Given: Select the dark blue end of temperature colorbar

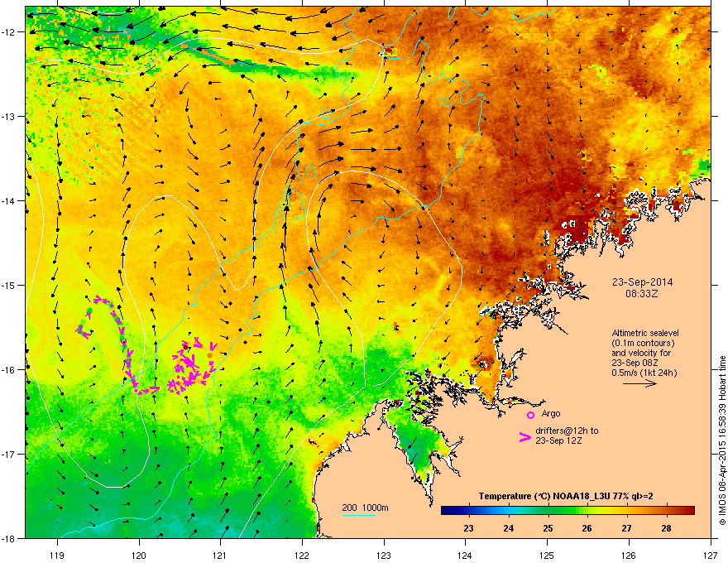Looking at the screenshot, I should (448, 511).
